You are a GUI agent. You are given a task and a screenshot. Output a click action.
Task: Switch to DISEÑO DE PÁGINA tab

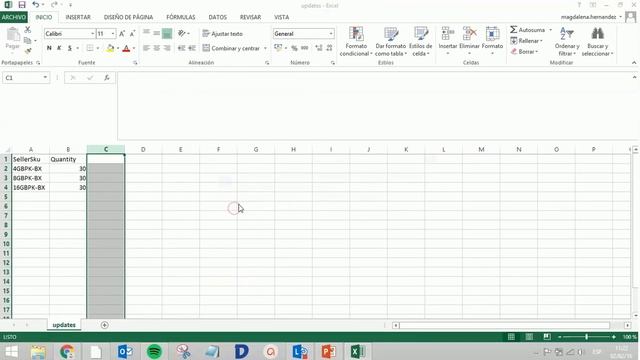tap(129, 17)
